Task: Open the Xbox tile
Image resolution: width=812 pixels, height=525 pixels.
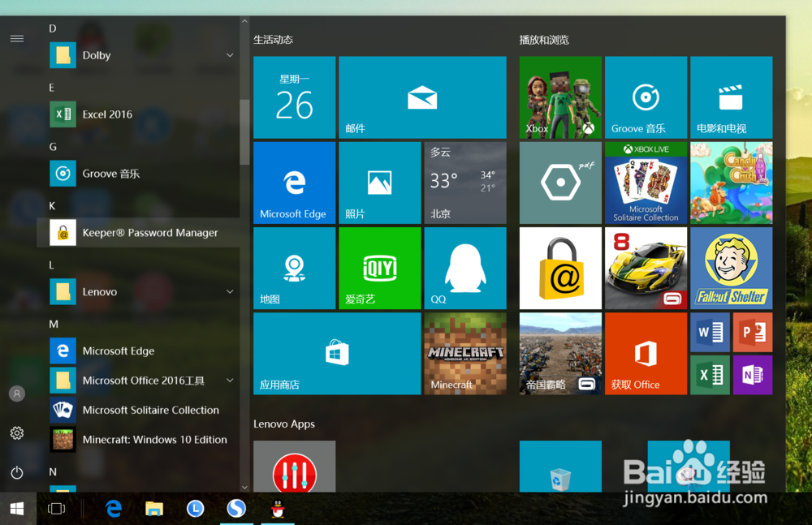Action: coord(560,97)
